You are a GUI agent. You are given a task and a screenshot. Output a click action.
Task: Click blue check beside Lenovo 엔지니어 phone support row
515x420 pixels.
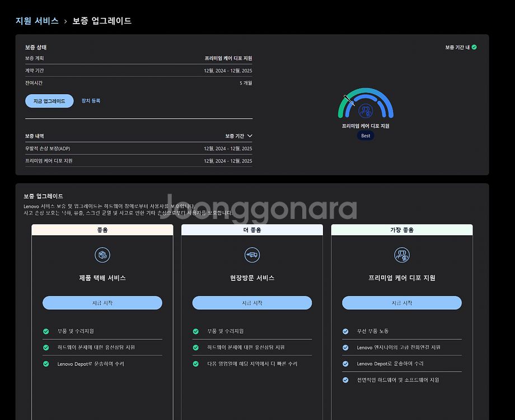point(345,347)
